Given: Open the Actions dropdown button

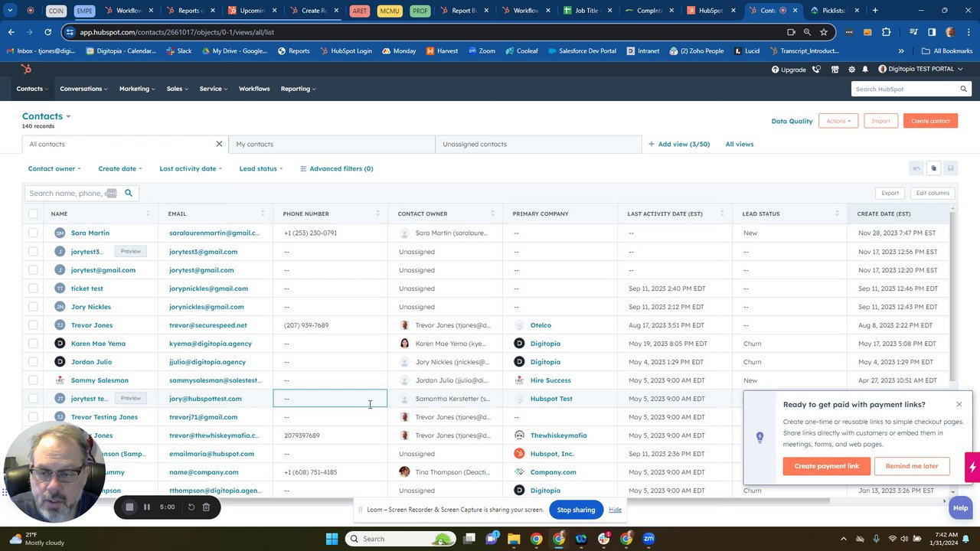Looking at the screenshot, I should 838,121.
